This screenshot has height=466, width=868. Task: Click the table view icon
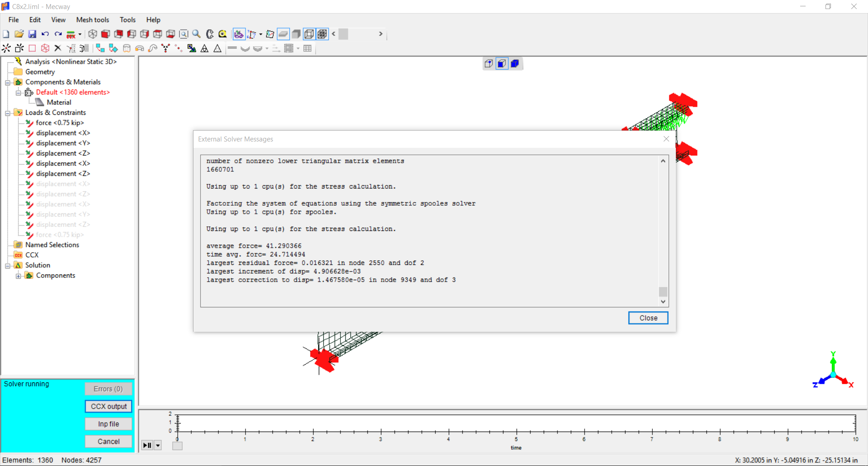click(307, 48)
